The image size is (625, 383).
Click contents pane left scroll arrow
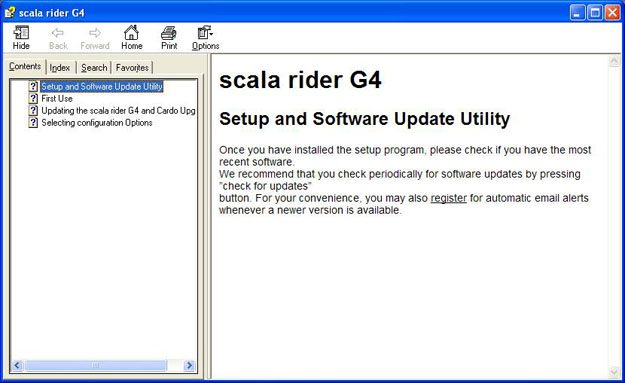[17, 365]
